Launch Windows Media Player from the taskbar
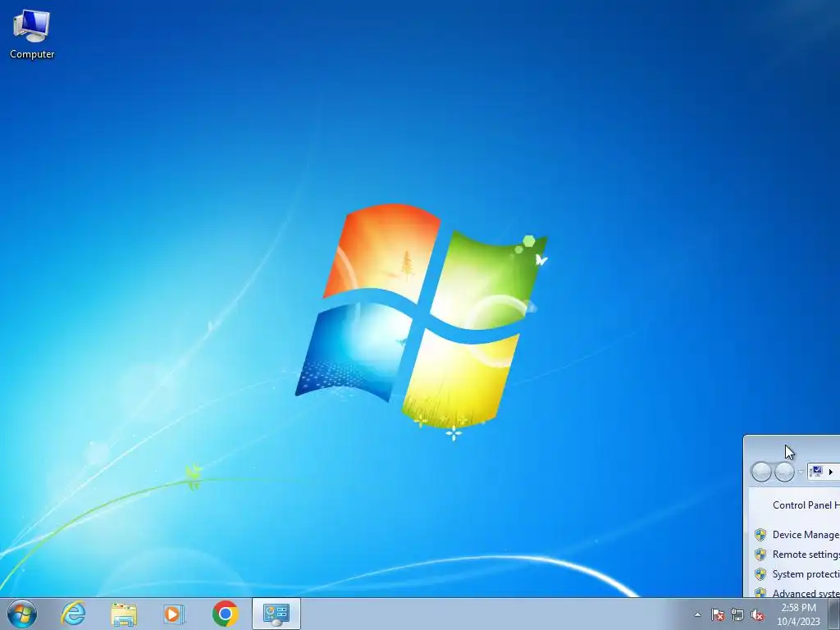The image size is (840, 630). point(174,614)
